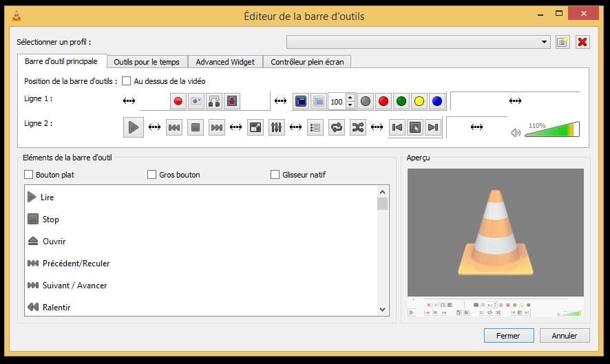Check the Gros bouton checkbox

point(151,175)
